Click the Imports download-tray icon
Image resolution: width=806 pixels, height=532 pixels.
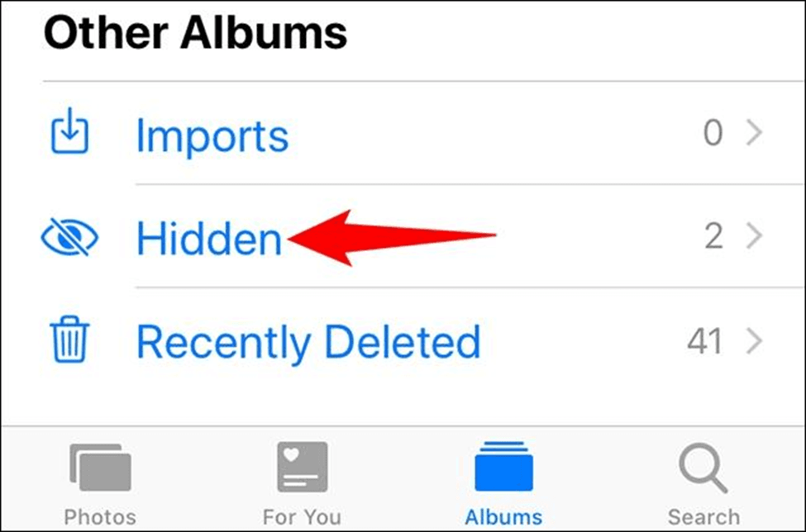(69, 131)
